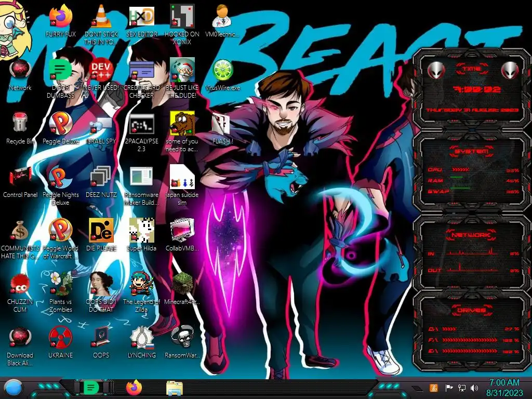The width and height of the screenshot is (532, 399).
Task: Select the BE JUST LIKE THE DUDE icon
Action: 182,70
